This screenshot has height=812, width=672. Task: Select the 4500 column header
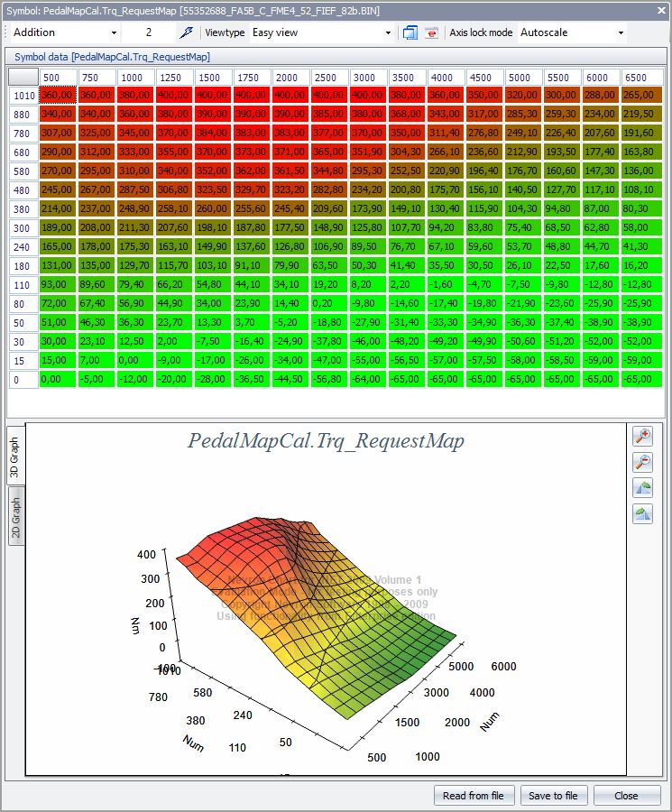[484, 78]
